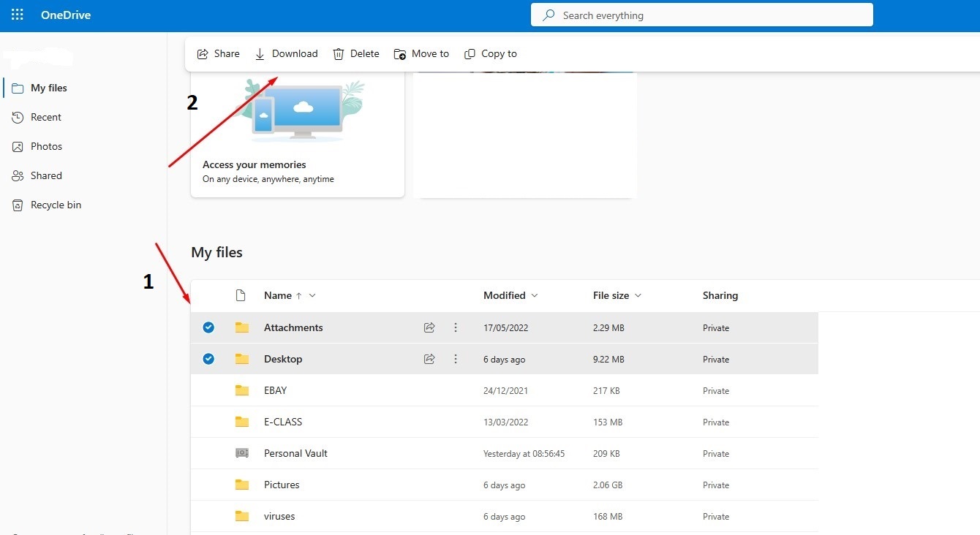
Task: Open more options for Attachments folder
Action: pyautogui.click(x=456, y=328)
